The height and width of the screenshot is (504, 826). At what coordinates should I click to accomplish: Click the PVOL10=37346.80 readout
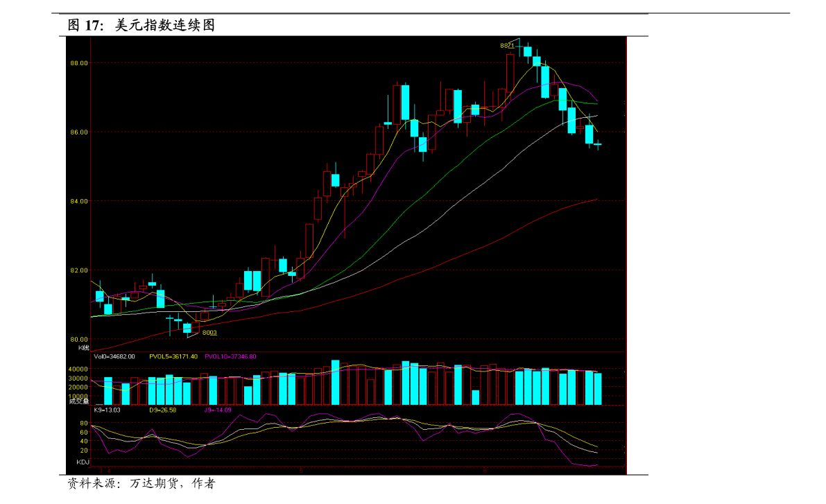pos(230,356)
